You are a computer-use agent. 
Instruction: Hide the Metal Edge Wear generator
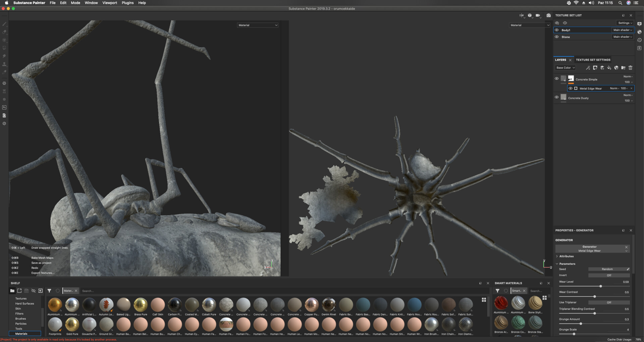570,89
